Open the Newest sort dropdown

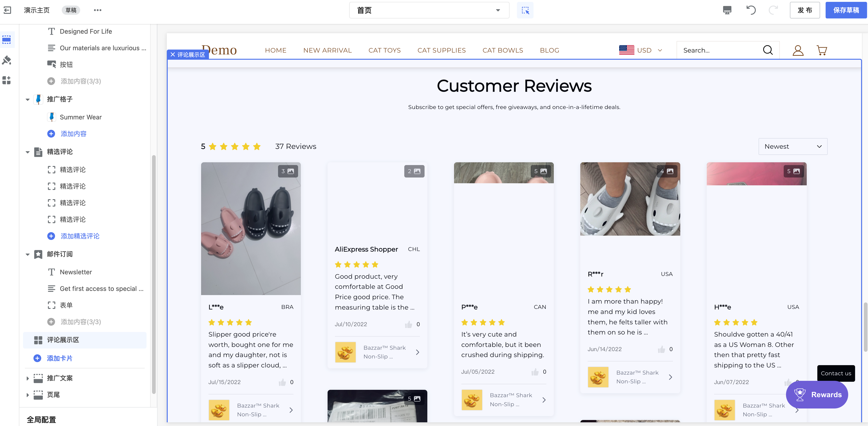click(x=792, y=146)
